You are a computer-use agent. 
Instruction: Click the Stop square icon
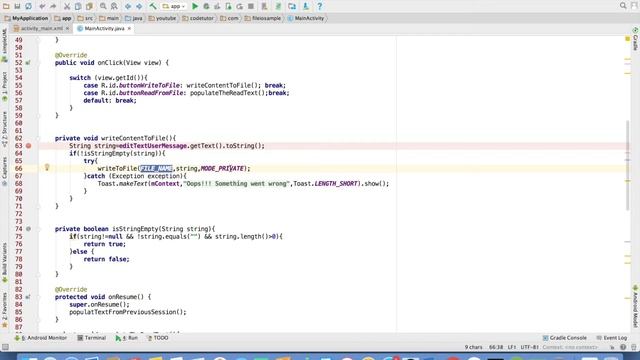pos(251,6)
